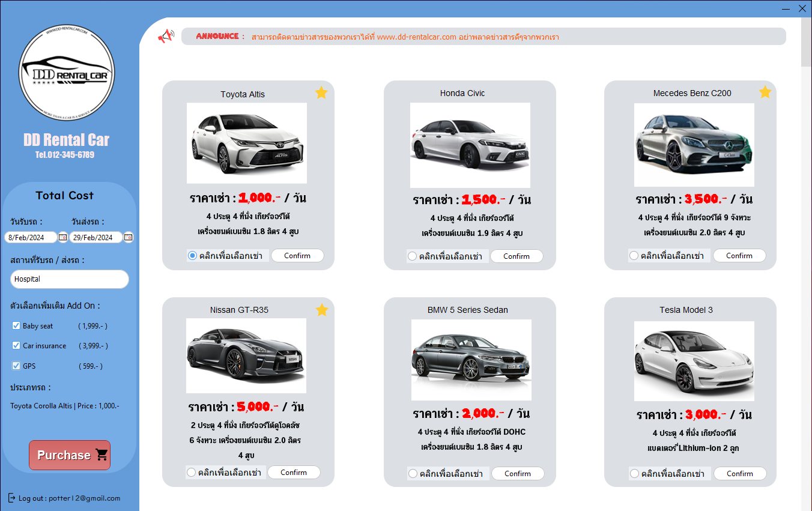Click the star on Mecedes Benz C200 card
The width and height of the screenshot is (812, 511).
(765, 92)
